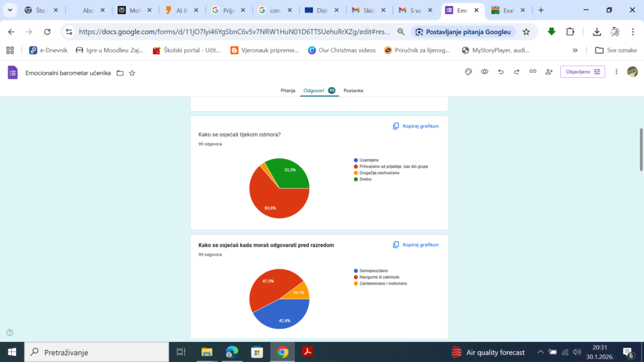
Task: Click the copy responder link icon
Action: point(533,72)
